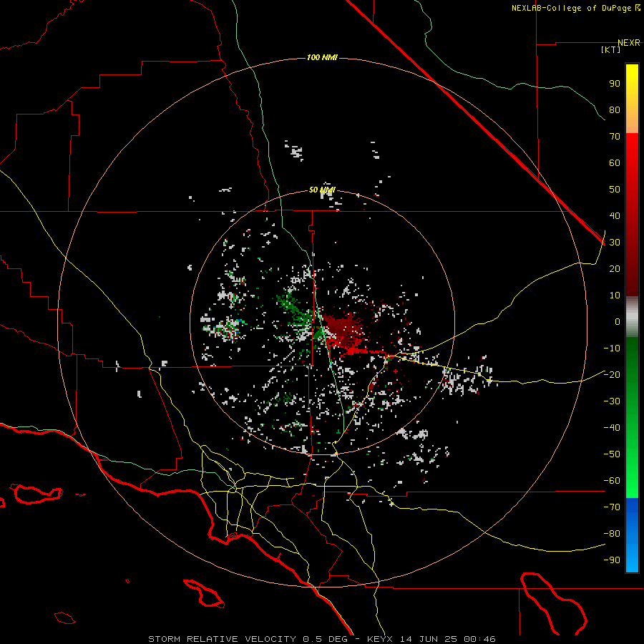This screenshot has width=644, height=644.
Task: Select the STORM RELATIVE VELOCITY title text
Action: (x=222, y=639)
